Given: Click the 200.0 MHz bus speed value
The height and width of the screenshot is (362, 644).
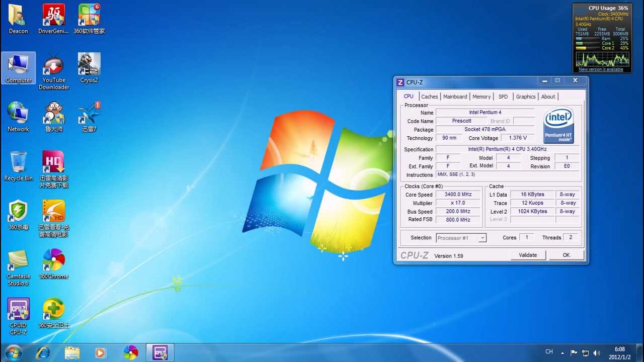Looking at the screenshot, I should pyautogui.click(x=458, y=212).
